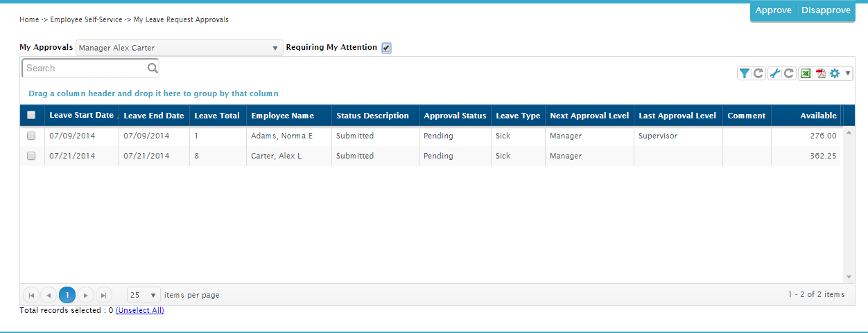The height and width of the screenshot is (333, 868).
Task: Click Pending status in Adams row
Action: pos(438,136)
